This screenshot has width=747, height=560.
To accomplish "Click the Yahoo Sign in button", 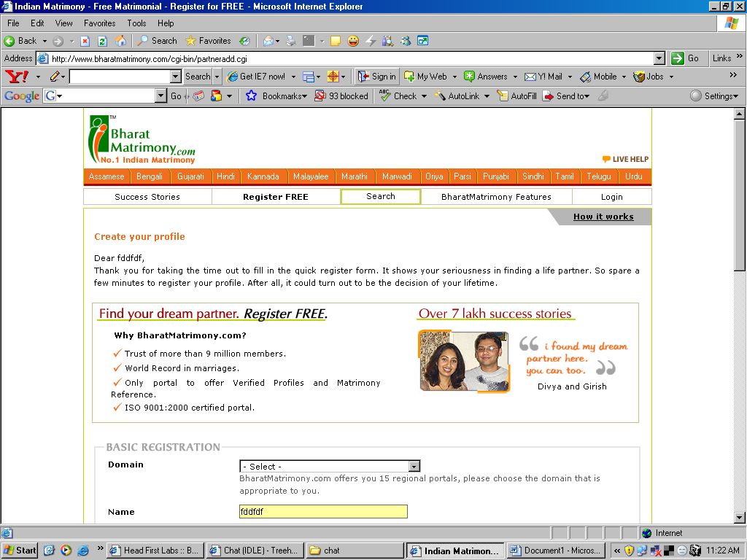I will point(377,76).
